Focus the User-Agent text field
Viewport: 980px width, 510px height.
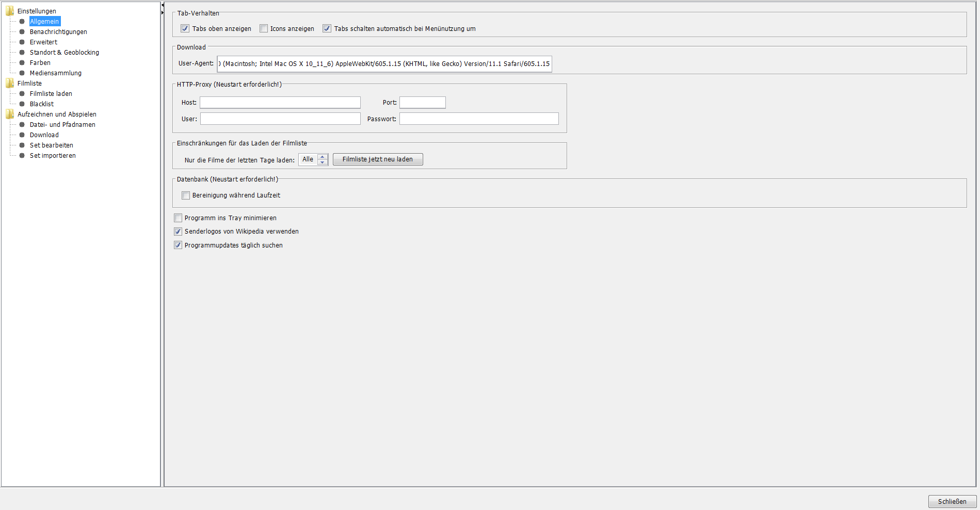[384, 64]
